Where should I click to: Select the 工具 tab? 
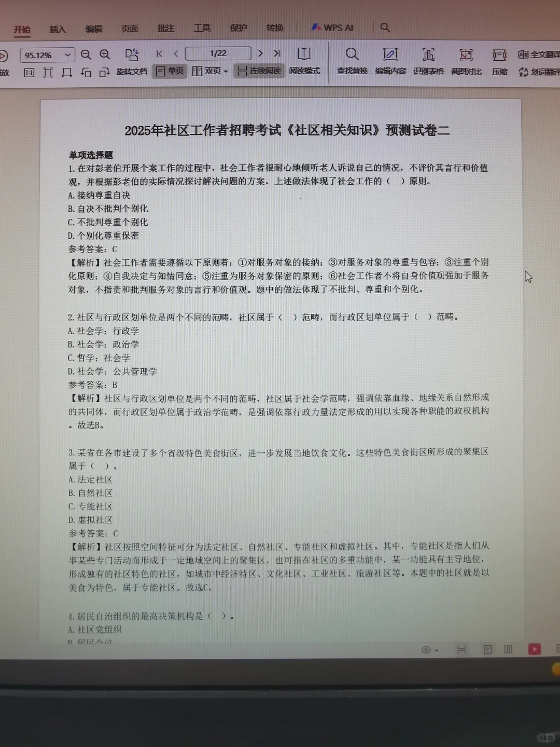pos(202,28)
